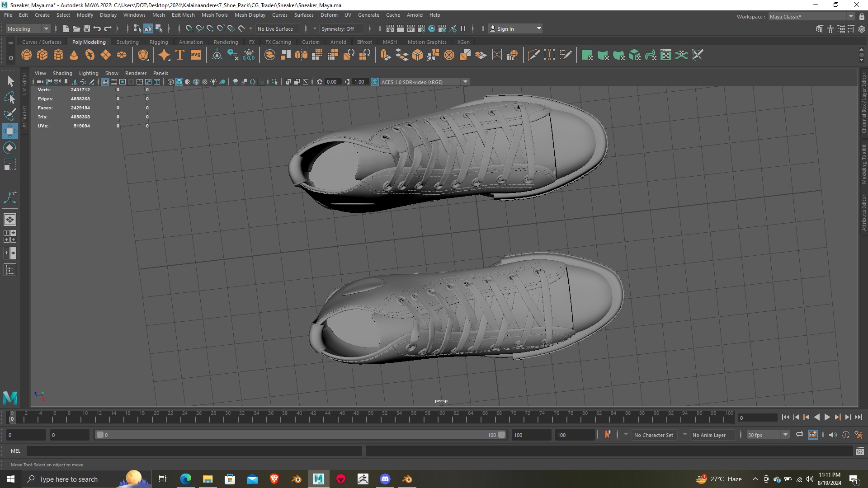
Task: Click the SVG import shelf icon
Action: (x=196, y=55)
